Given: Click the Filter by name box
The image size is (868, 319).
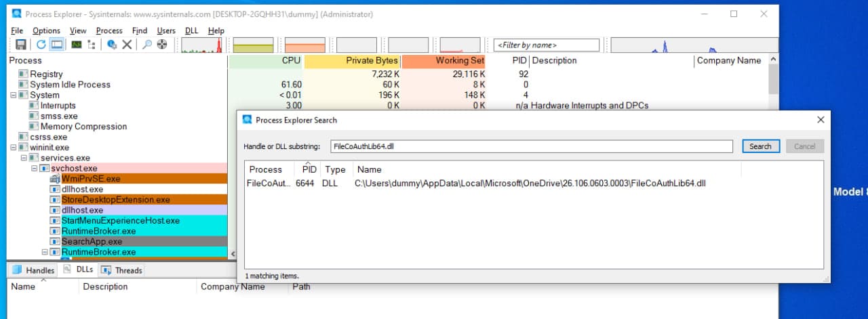Looking at the screenshot, I should coord(547,45).
